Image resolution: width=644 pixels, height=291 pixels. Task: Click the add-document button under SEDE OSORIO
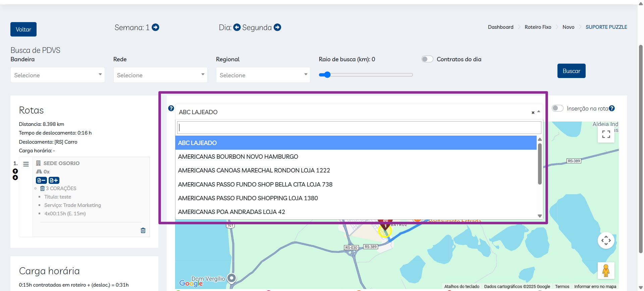point(54,180)
